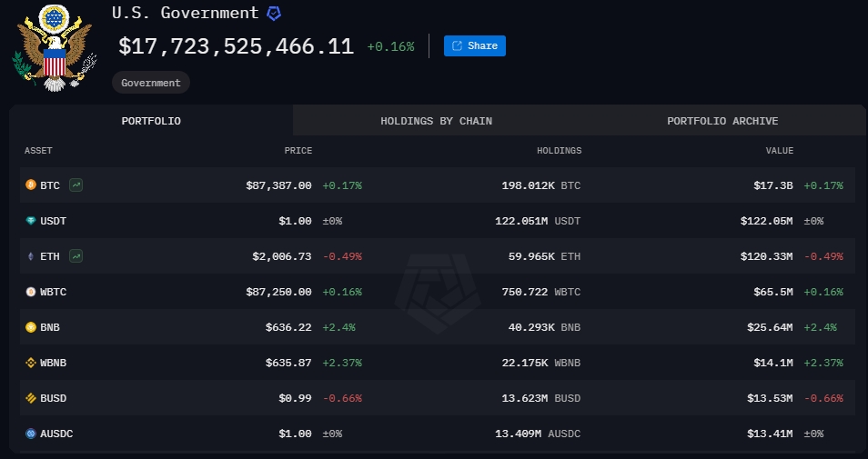
Task: Click the BTC chart trend icon
Action: tap(76, 185)
